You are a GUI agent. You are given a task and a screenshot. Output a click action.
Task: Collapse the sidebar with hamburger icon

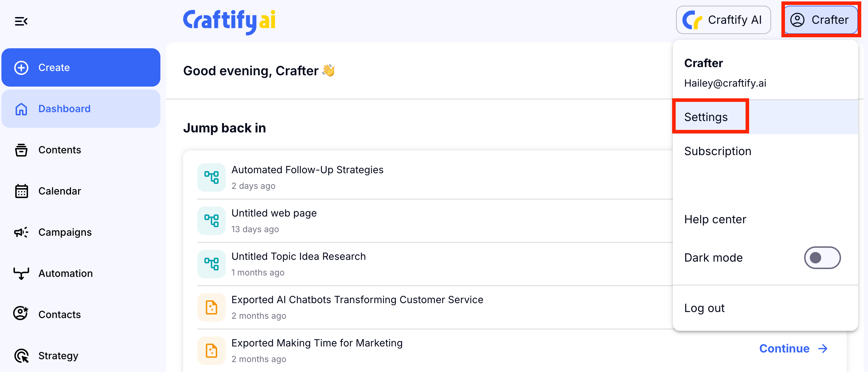click(21, 21)
